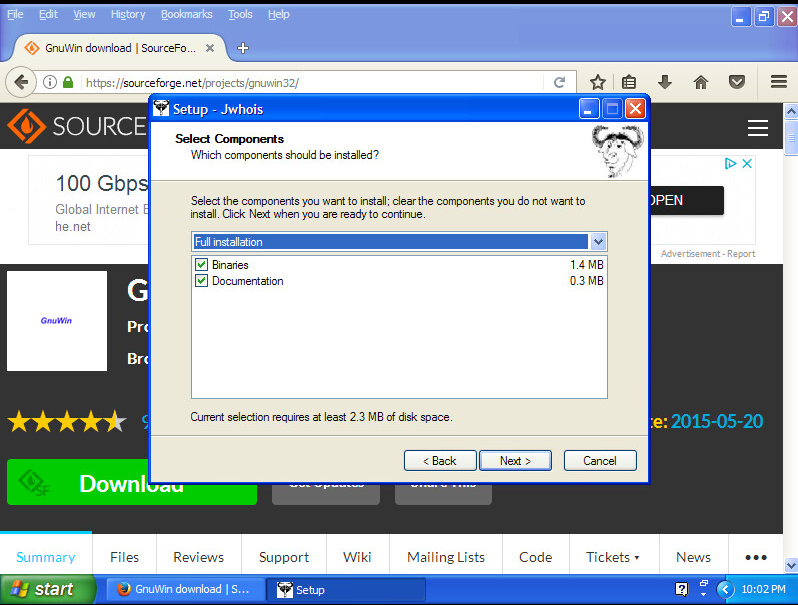Click the 10:02 PM taskbar clock
This screenshot has width=798, height=605.
coord(763,589)
